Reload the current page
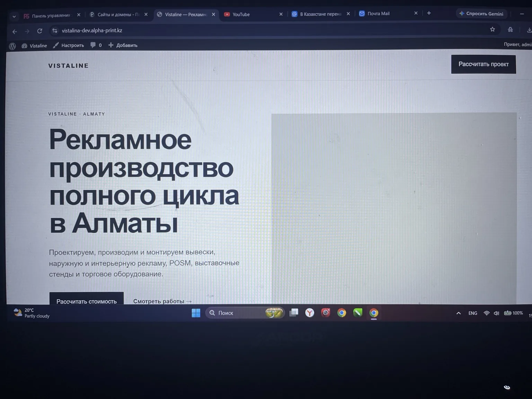 click(x=40, y=31)
